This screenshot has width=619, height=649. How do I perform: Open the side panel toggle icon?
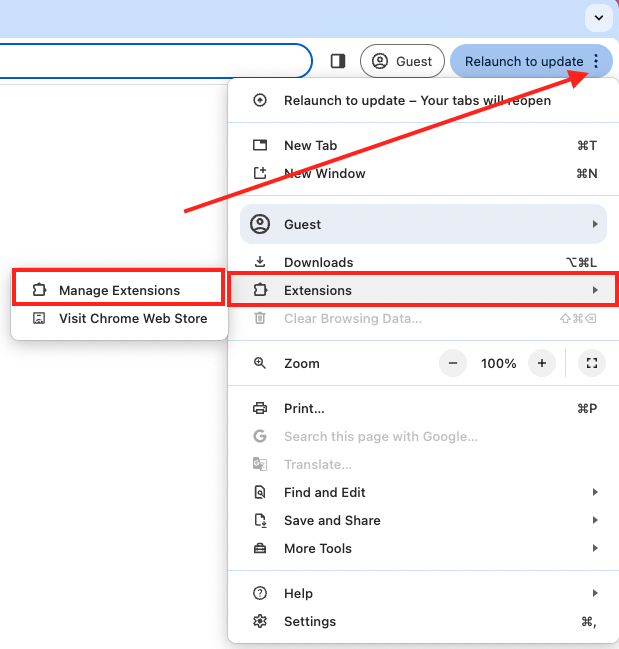tap(338, 61)
